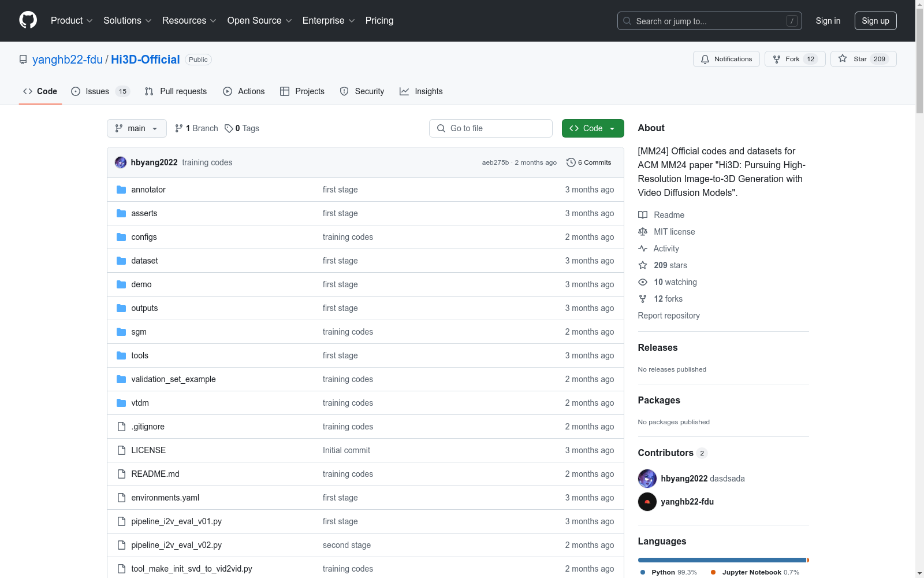Open the 6 Commits history link
Screen dimensions: 924x578
pyautogui.click(x=589, y=162)
